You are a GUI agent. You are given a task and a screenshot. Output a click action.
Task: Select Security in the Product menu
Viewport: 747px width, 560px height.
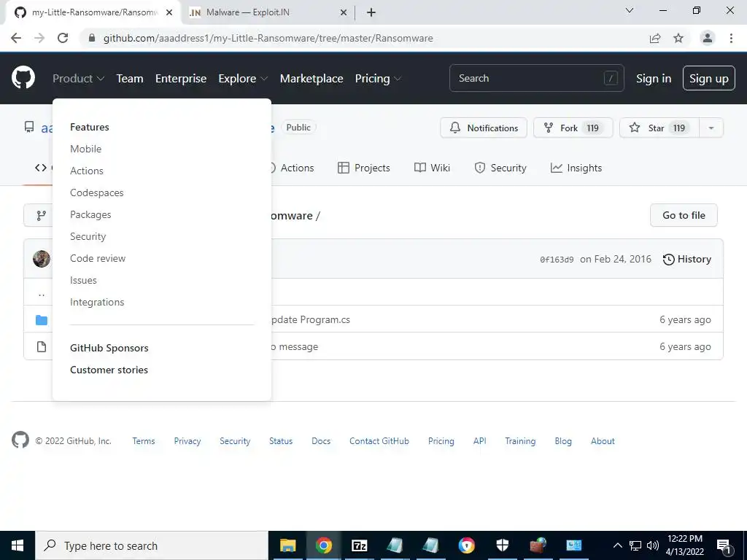point(88,237)
